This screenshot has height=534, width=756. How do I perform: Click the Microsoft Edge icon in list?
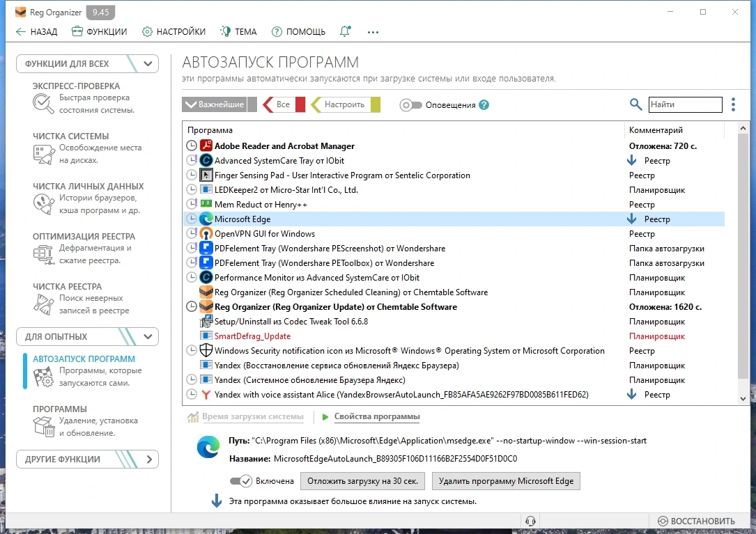click(206, 219)
